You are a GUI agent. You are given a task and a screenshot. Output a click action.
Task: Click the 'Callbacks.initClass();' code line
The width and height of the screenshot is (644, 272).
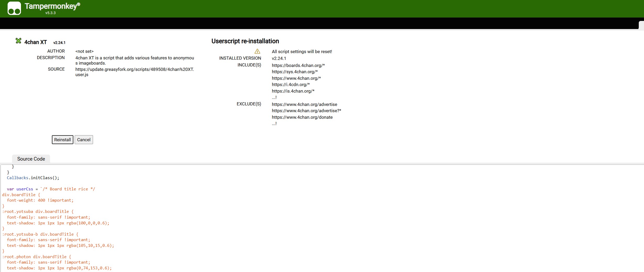(x=33, y=178)
